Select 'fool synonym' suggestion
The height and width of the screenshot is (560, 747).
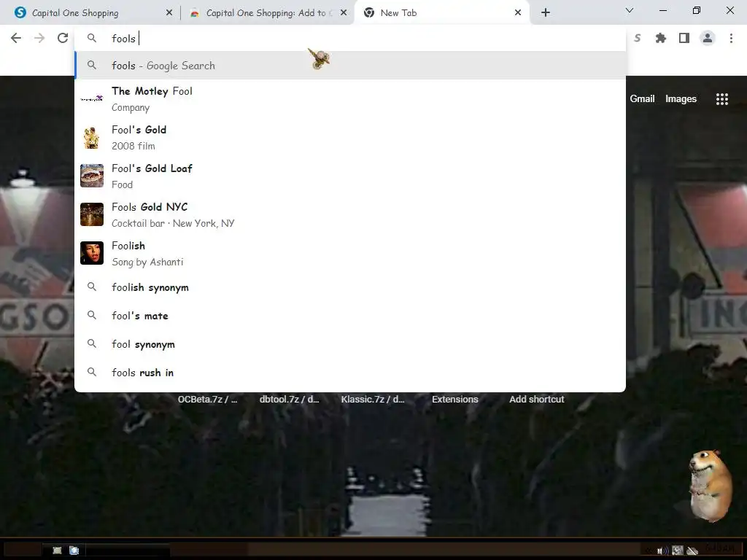point(350,344)
